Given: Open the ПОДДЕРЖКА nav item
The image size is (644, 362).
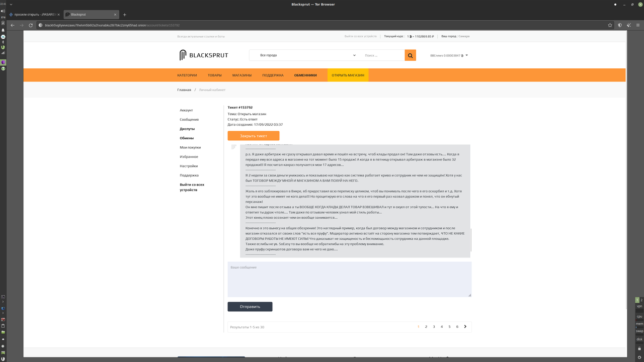Looking at the screenshot, I should point(273,75).
